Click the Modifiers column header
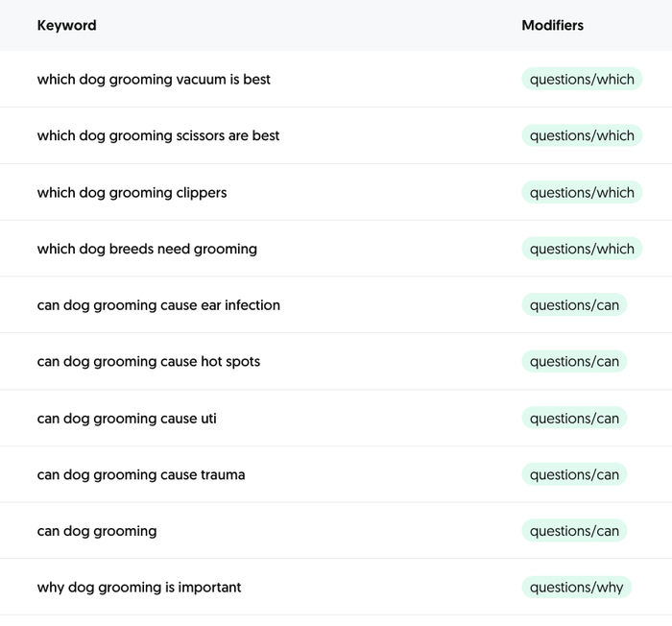Viewport: 672px width, 626px height. tap(552, 25)
